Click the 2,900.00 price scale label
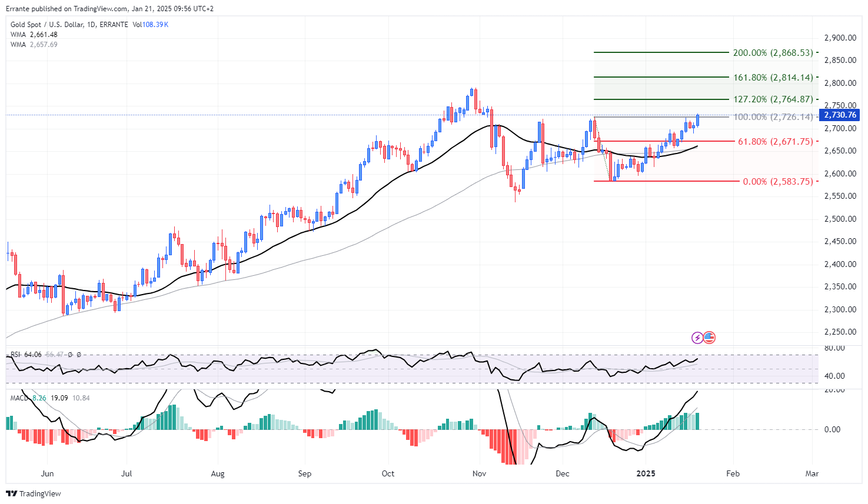This screenshot has height=504, width=868. pos(840,38)
